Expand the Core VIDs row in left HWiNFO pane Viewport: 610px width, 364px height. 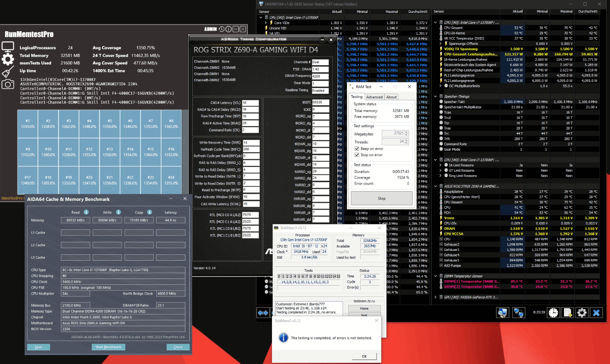pos(266,23)
